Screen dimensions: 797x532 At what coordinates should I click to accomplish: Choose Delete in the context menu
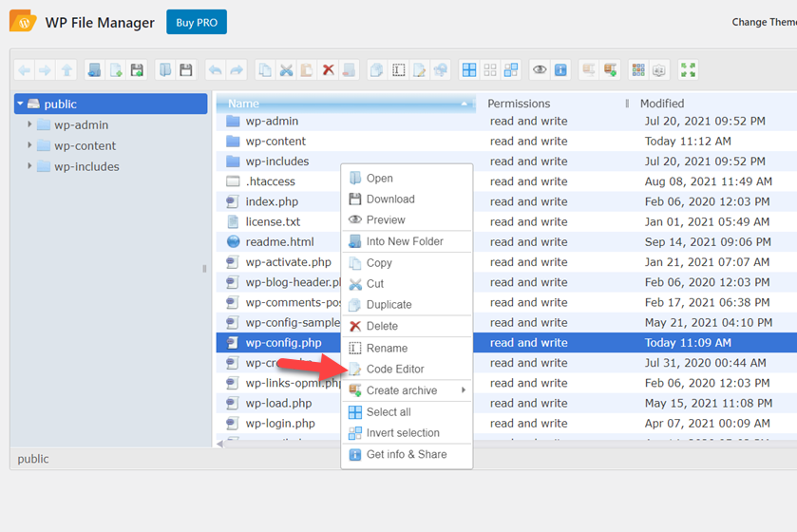pyautogui.click(x=407, y=326)
